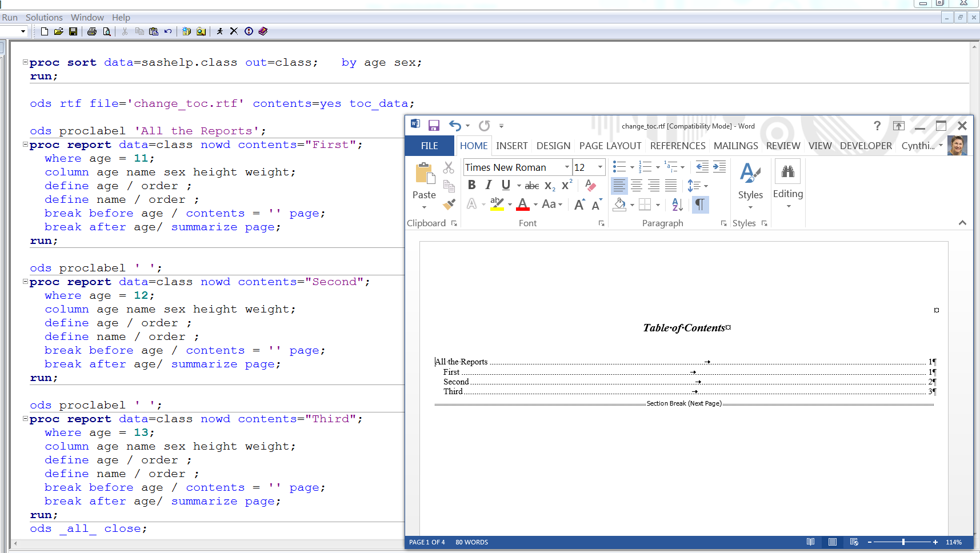
Task: Click the Second entry in Table of Contents
Action: coord(456,382)
